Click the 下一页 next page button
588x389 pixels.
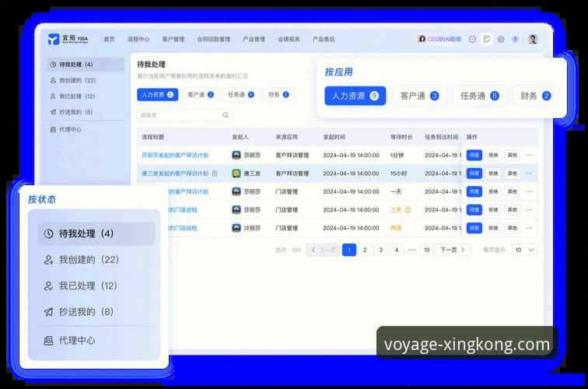tap(453, 250)
